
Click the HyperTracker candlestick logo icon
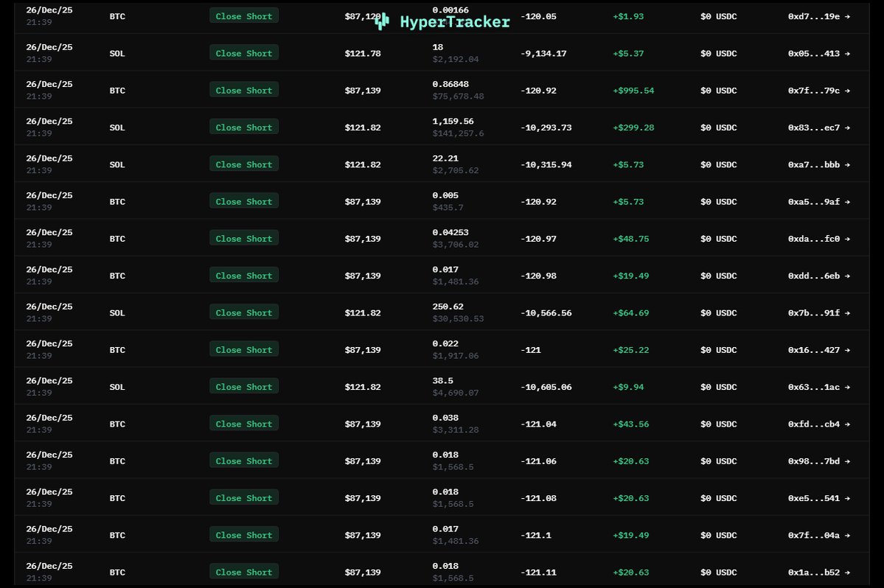coord(381,22)
